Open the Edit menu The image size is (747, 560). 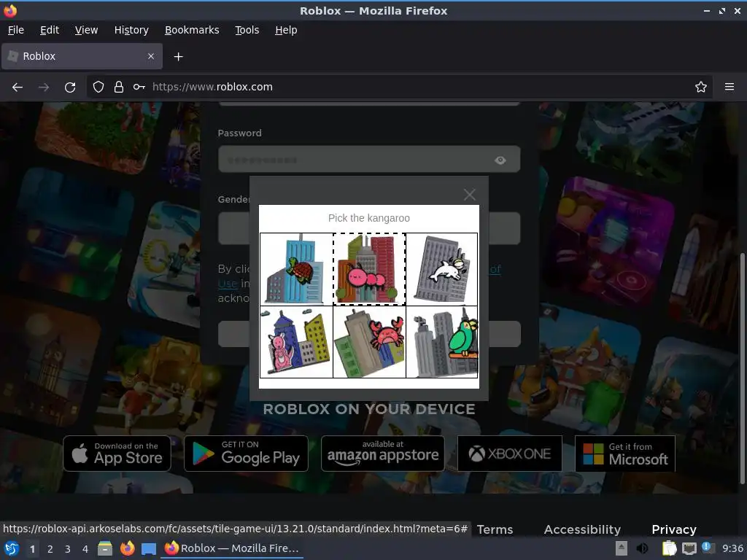(50, 30)
